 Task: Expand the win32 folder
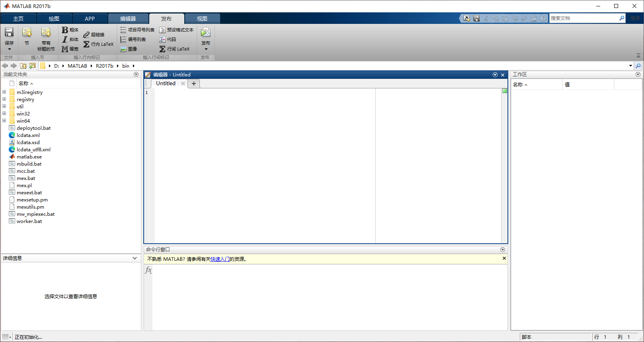pyautogui.click(x=4, y=113)
